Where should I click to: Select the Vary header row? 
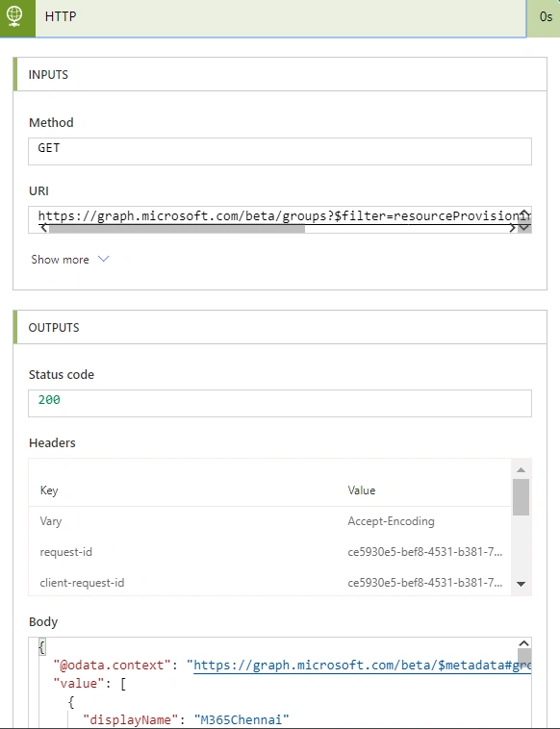(269, 521)
